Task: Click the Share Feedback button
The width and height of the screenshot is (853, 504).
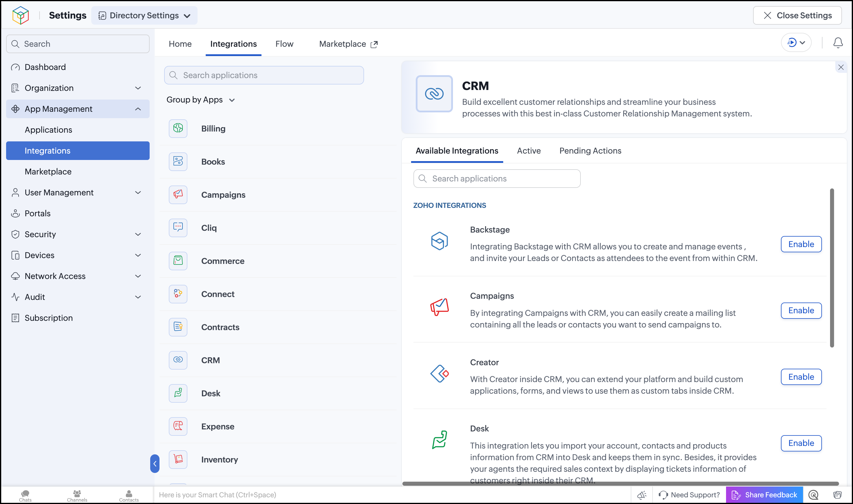Action: 764,495
